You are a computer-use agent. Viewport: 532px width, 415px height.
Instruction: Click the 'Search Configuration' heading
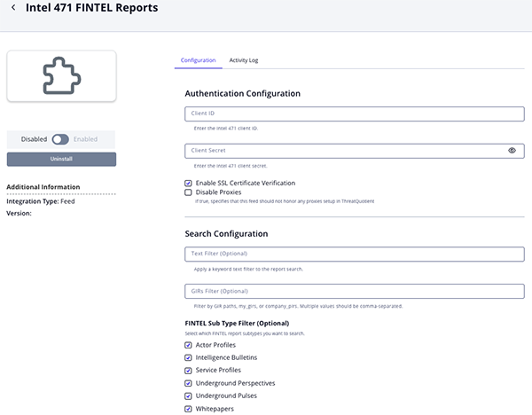click(x=226, y=234)
